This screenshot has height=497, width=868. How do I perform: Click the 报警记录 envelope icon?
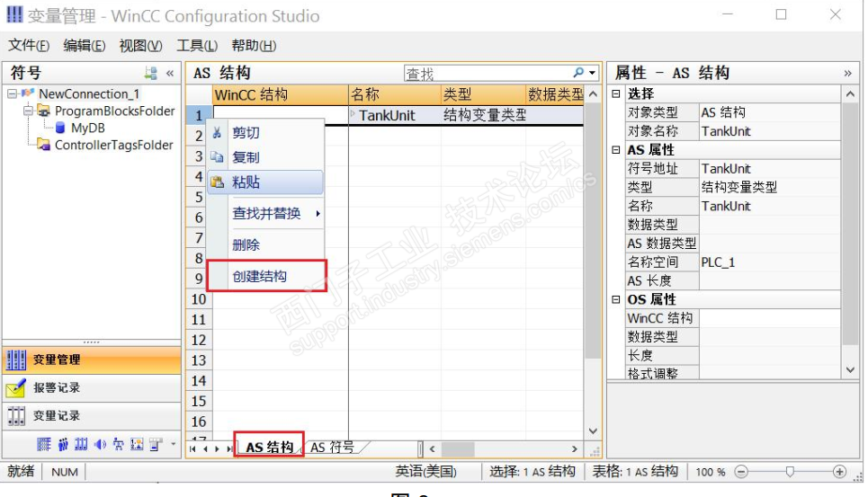pos(16,388)
